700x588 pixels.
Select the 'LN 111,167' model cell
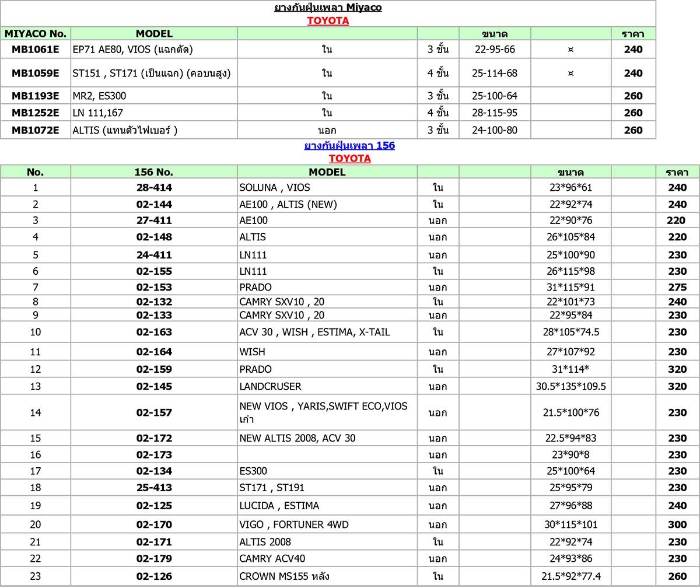[154, 113]
